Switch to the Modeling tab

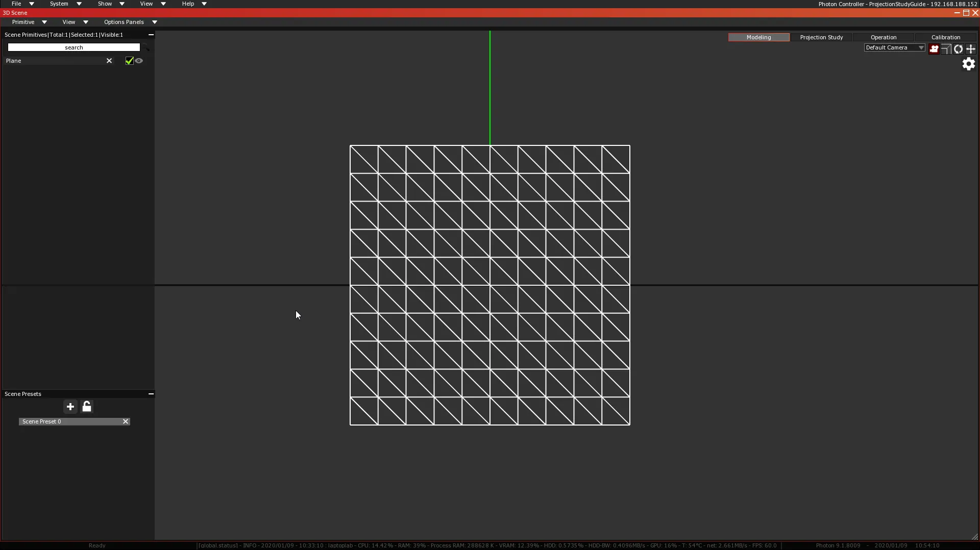(x=759, y=37)
